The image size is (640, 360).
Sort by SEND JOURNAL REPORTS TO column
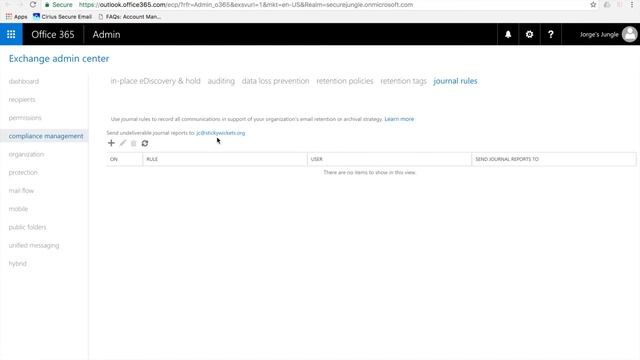[x=554, y=159]
